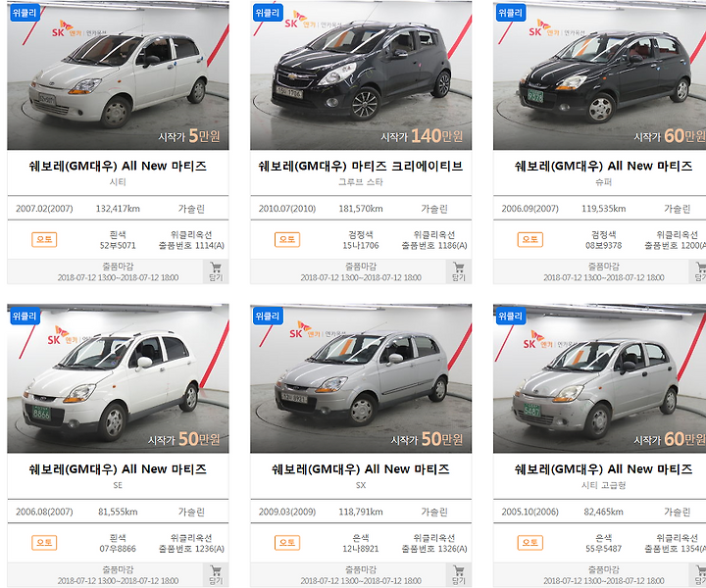Open All New 마티즈 SE title link
This screenshot has height=588, width=706.
coord(118,469)
